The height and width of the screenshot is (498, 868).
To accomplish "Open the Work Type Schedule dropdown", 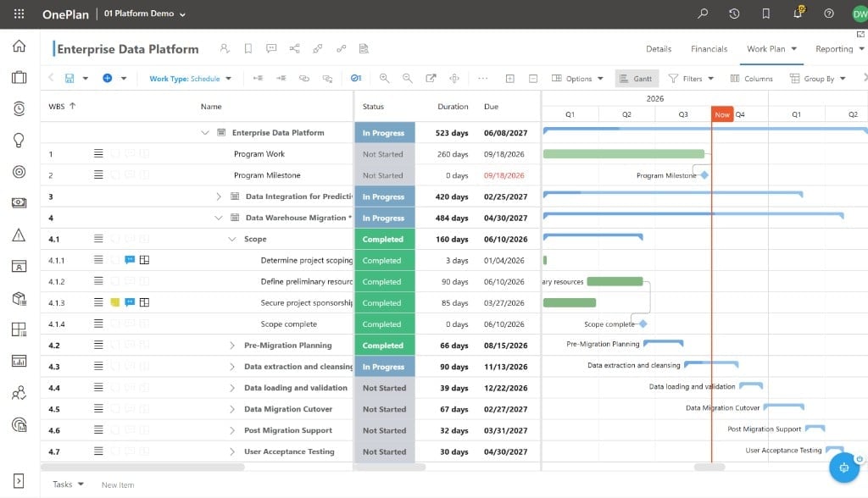I will pos(191,79).
